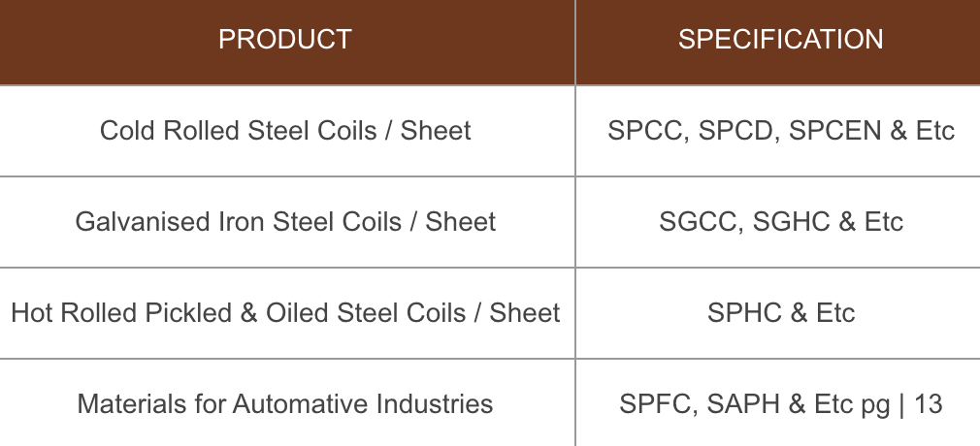The width and height of the screenshot is (980, 446).
Task: Click the SPHC & Etc specification cell
Action: tap(780, 313)
